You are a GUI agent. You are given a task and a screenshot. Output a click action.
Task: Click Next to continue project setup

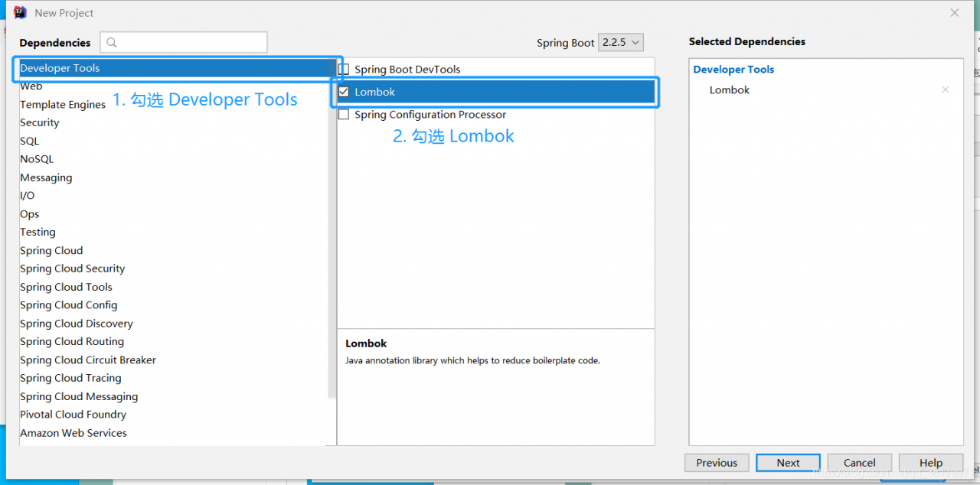788,463
